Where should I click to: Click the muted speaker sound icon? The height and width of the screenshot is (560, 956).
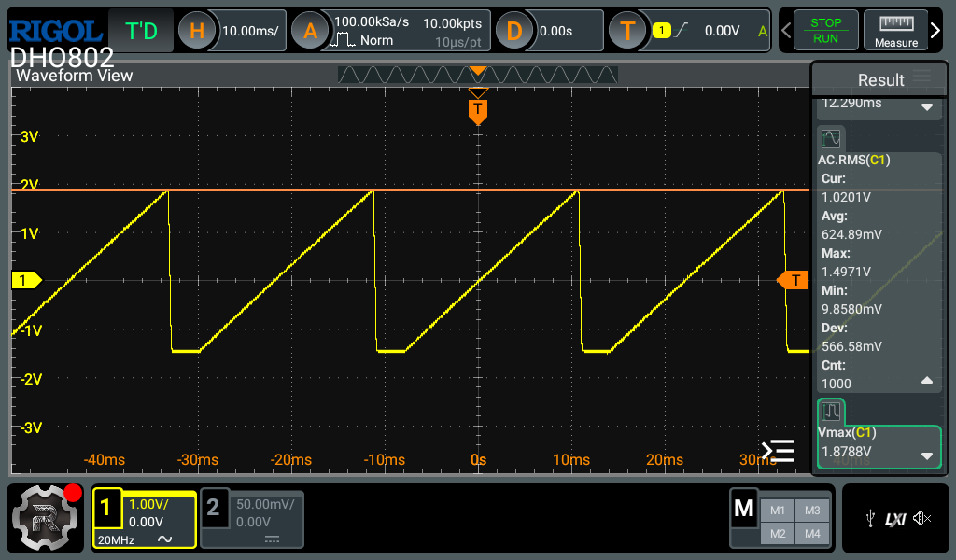tap(922, 518)
